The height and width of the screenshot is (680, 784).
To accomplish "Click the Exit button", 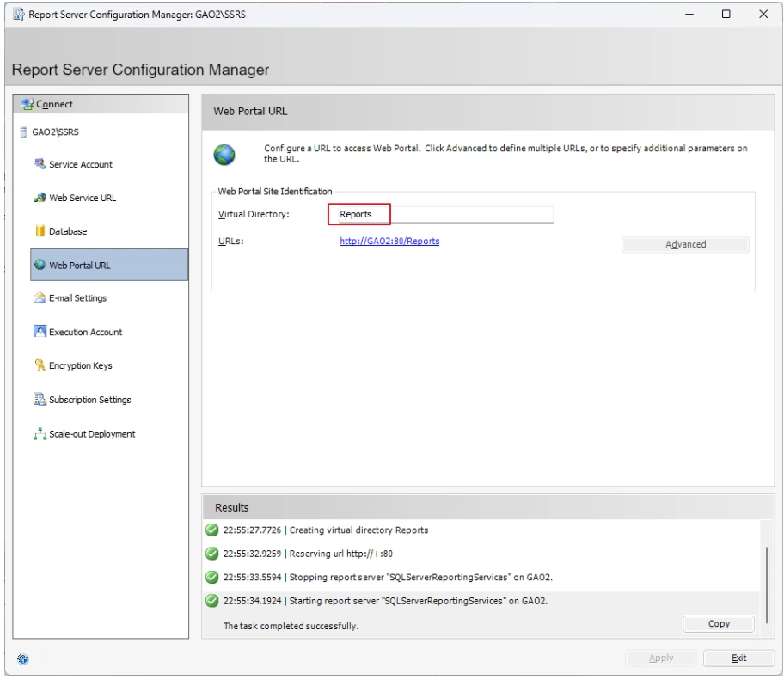I will tap(738, 658).
